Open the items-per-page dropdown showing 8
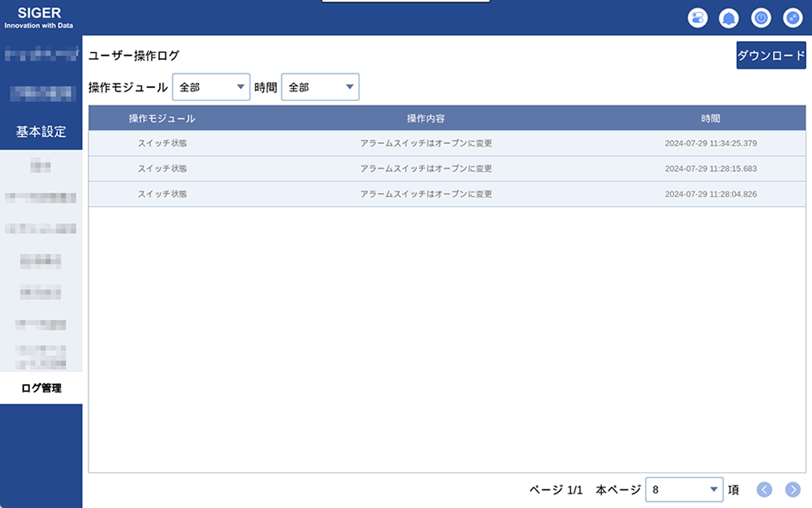 684,489
